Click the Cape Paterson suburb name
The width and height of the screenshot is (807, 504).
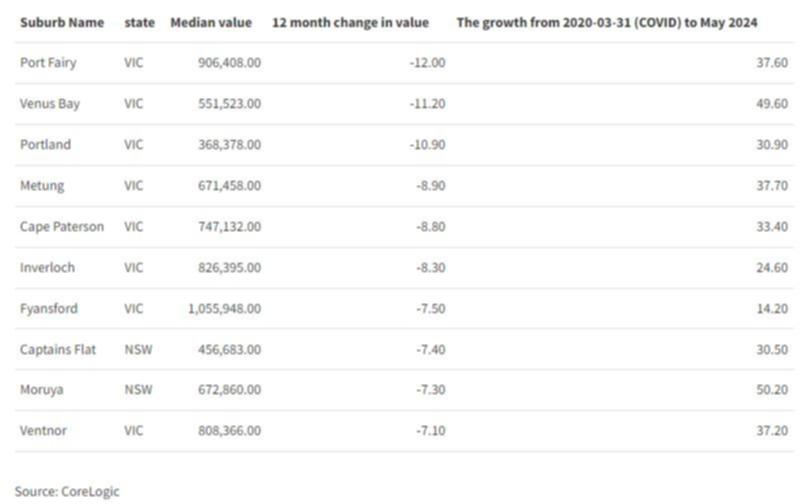[62, 227]
